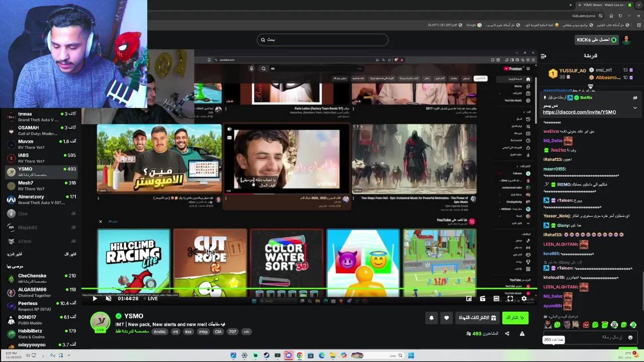Image resolution: width=644 pixels, height=362 pixels.
Task: Insert the bearded man face emote
Action: [x=548, y=325]
